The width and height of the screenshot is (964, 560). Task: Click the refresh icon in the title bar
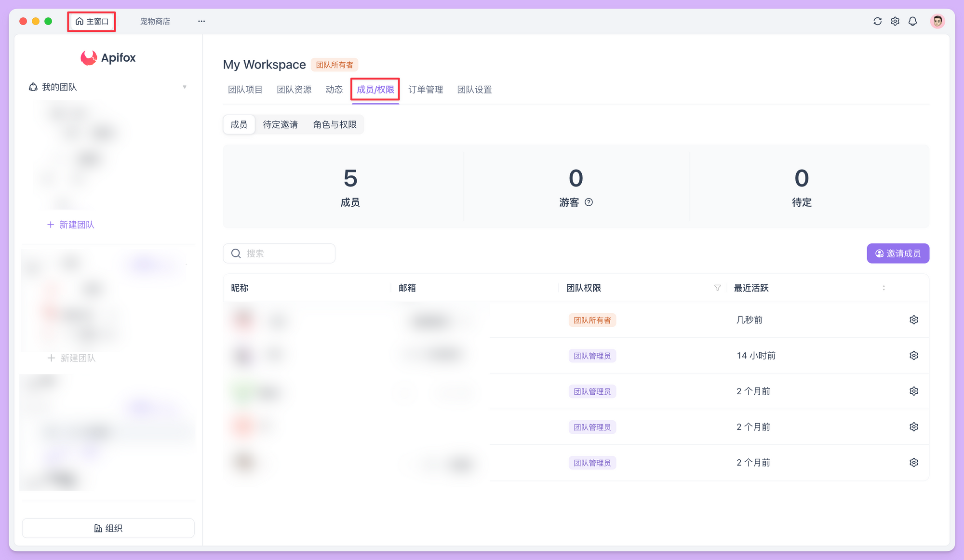tap(877, 21)
